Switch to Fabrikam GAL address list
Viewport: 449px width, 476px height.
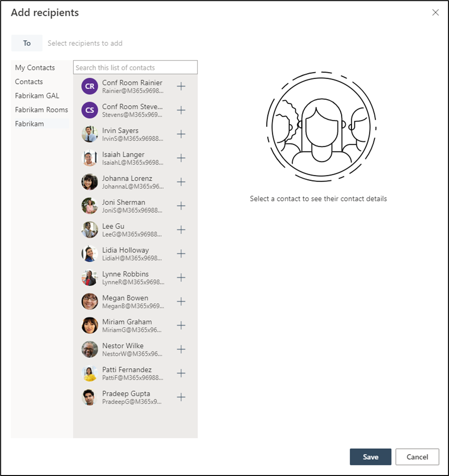click(37, 96)
